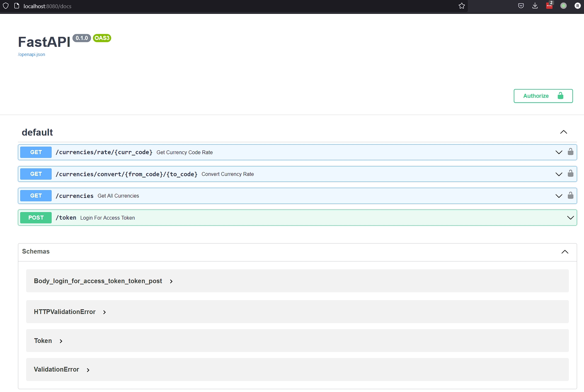The width and height of the screenshot is (584, 392).
Task: Click the Authorize button
Action: [x=543, y=96]
